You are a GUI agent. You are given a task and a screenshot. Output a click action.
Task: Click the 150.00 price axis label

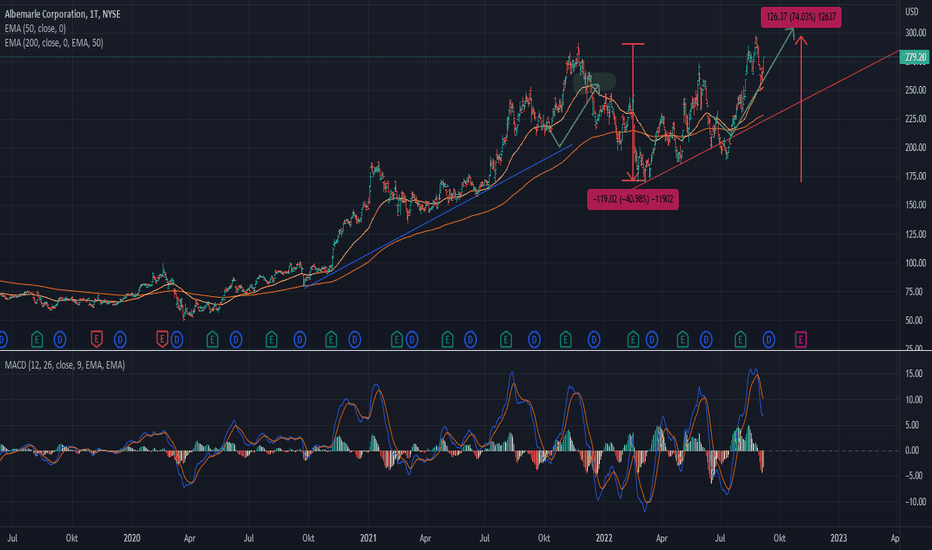915,205
